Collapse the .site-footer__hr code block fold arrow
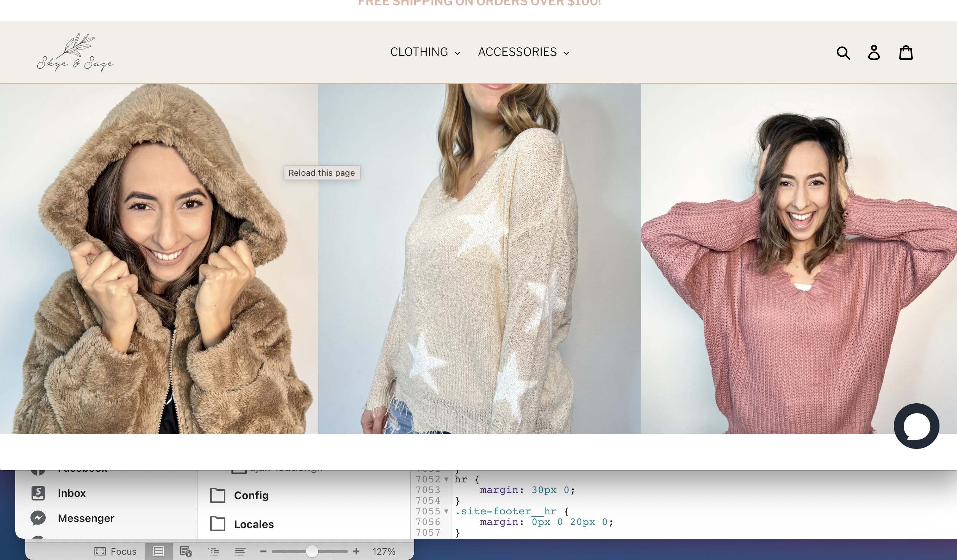The image size is (957, 560). click(x=446, y=511)
